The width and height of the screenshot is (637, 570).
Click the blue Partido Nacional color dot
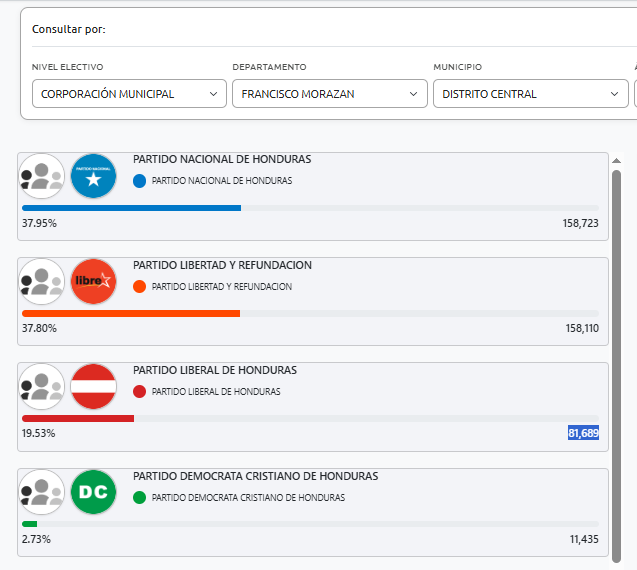(x=139, y=181)
